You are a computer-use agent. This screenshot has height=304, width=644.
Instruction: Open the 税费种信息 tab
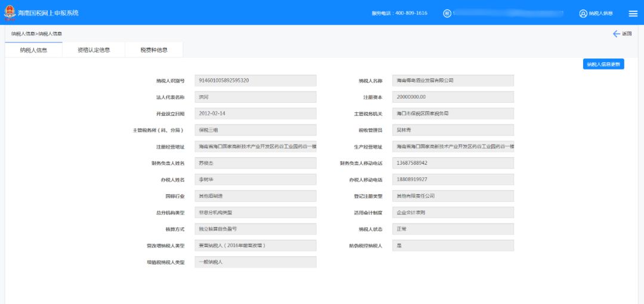154,50
